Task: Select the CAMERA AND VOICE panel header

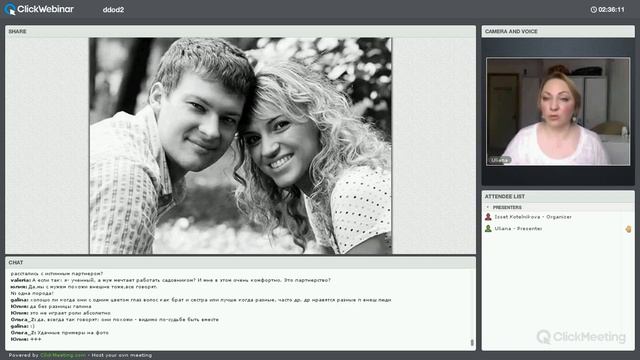Action: point(558,31)
